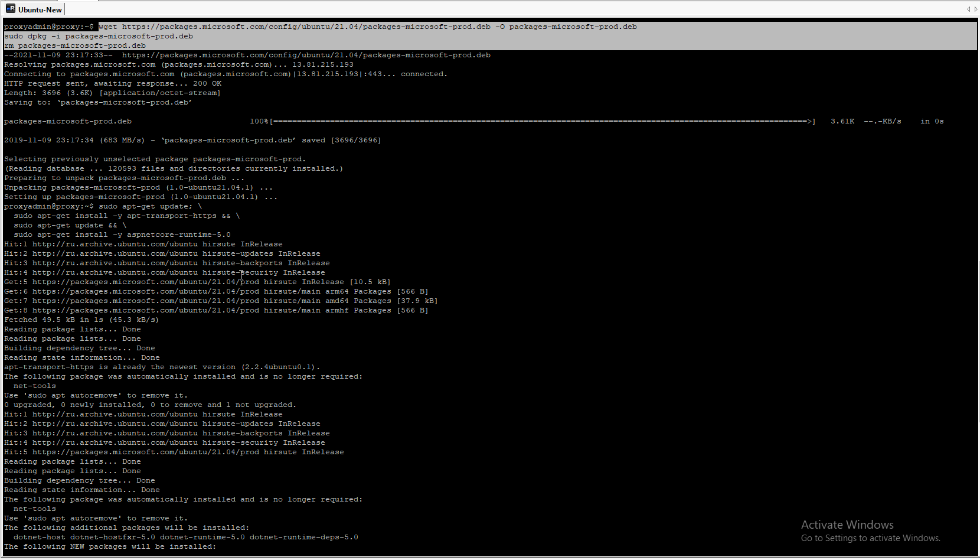The height and width of the screenshot is (560, 980).
Task: Click 'HTTP request sent, awaiting response... 200 OK'
Action: 113,83
